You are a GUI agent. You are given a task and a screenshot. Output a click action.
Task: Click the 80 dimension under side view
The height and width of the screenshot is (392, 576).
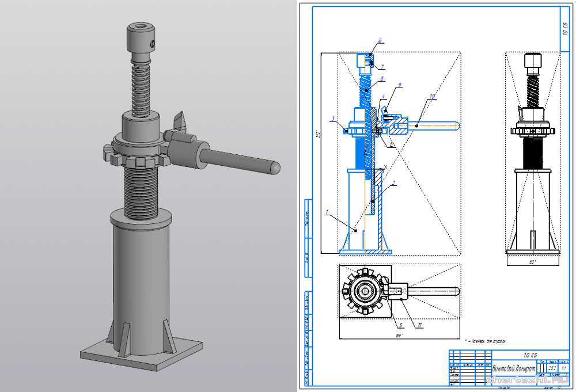tap(532, 262)
